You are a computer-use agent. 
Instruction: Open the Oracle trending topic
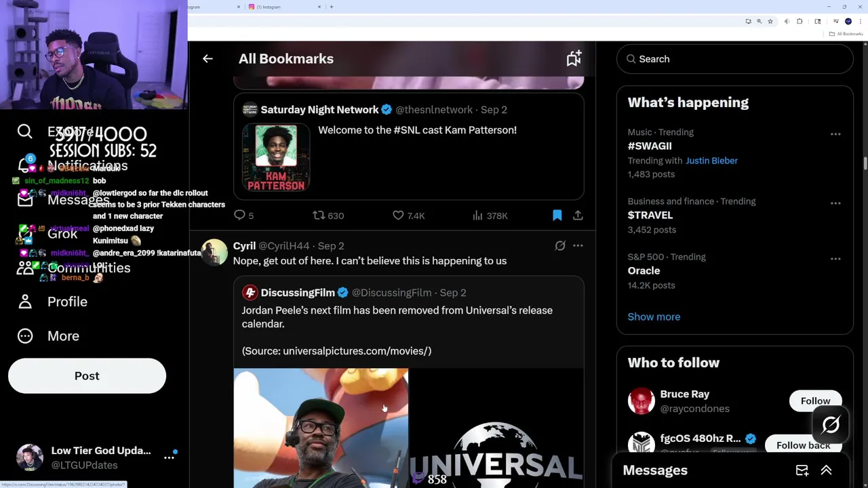click(x=644, y=270)
